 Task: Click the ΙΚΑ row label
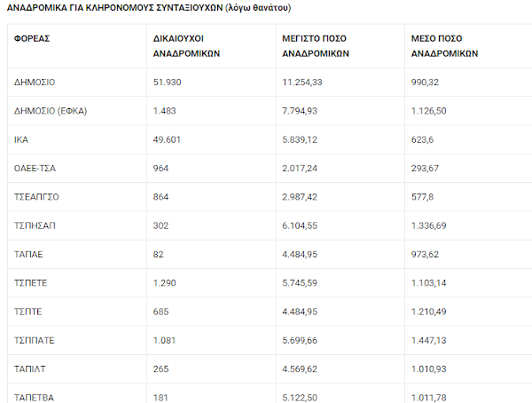(21, 139)
